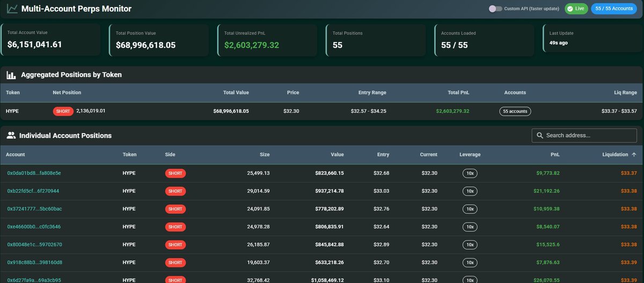Click the people icon beside Individual Account Positions
This screenshot has width=644, height=283.
pos(11,136)
